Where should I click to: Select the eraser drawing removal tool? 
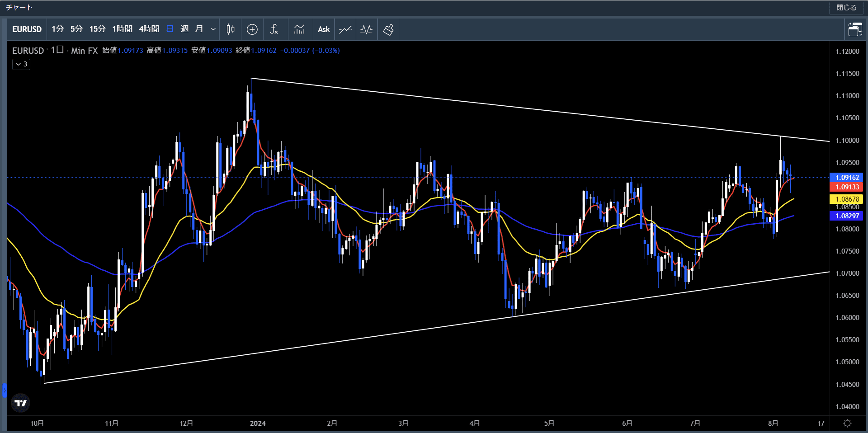388,29
